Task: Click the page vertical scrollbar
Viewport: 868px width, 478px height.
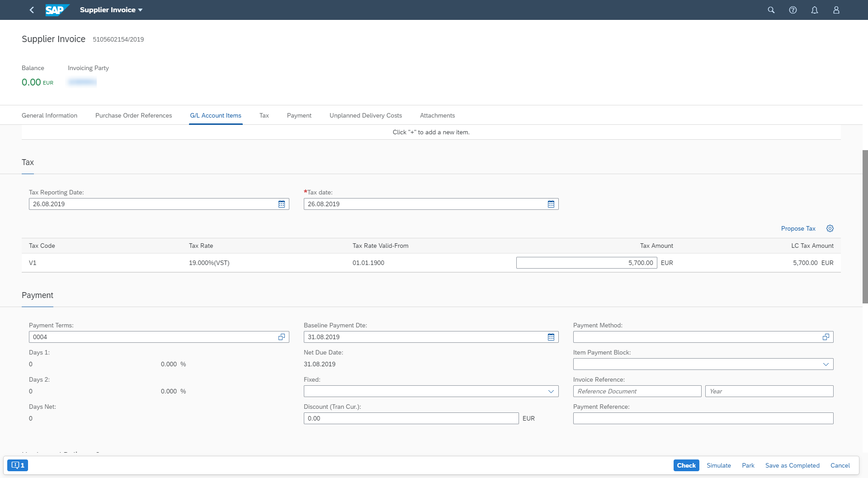Action: [865, 226]
